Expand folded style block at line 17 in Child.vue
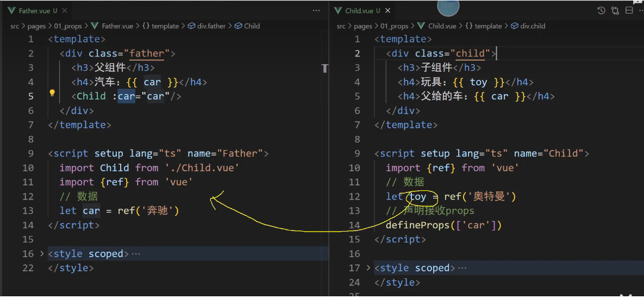 [x=368, y=268]
